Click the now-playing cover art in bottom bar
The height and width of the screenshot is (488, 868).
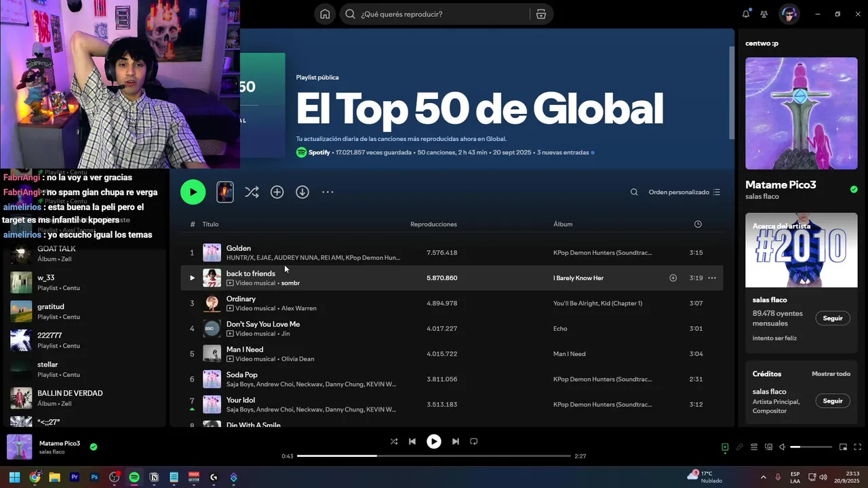[x=20, y=447]
